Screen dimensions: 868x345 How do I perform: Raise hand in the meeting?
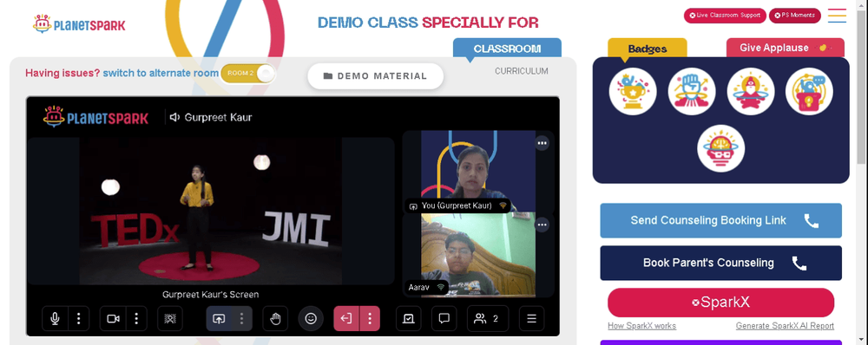[275, 318]
